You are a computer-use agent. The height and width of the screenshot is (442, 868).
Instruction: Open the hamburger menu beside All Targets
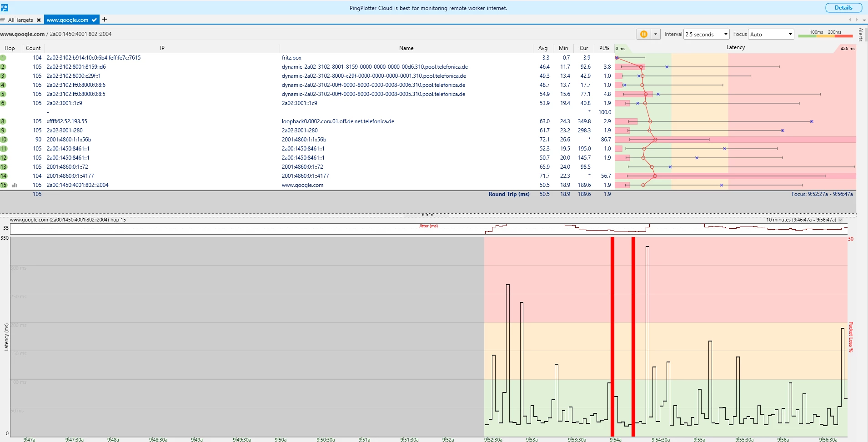pos(3,20)
